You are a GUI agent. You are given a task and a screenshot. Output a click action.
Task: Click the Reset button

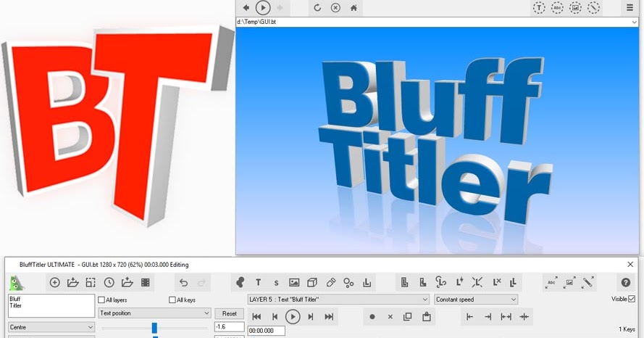pos(229,313)
